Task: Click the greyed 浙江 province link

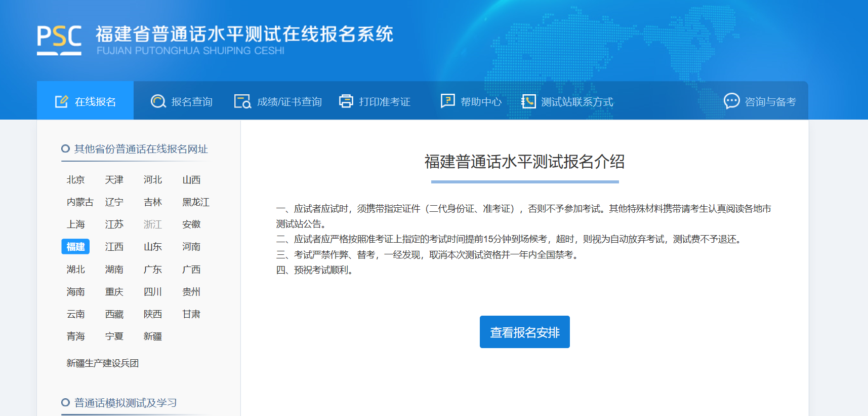Action: point(152,224)
